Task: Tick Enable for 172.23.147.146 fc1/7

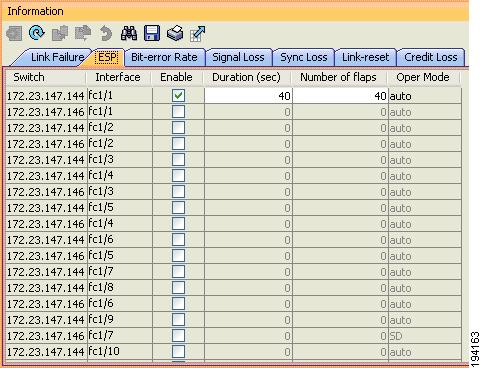Action: (x=179, y=336)
